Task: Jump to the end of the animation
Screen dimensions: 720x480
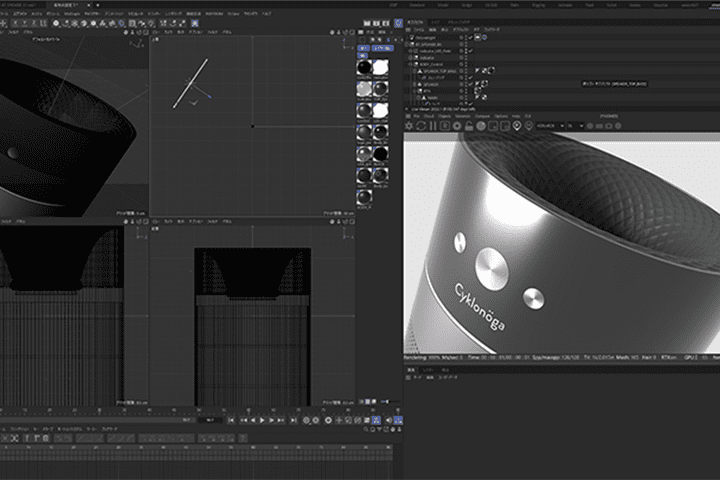Action: tap(293, 420)
